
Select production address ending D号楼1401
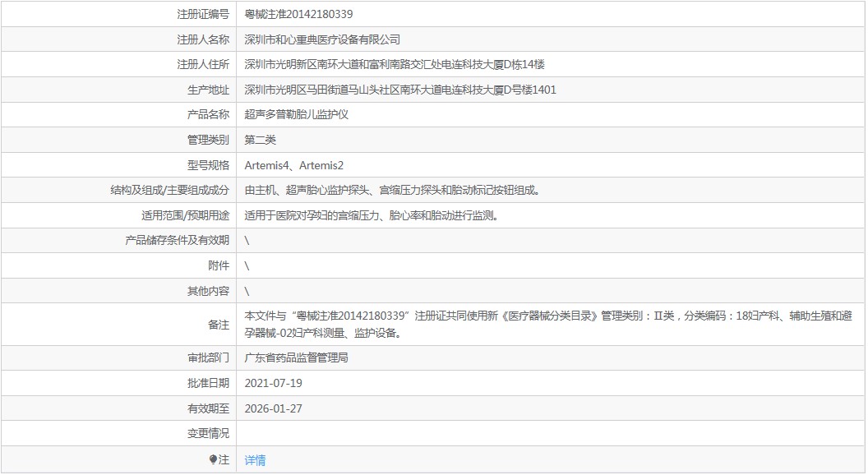pyautogui.click(x=400, y=90)
